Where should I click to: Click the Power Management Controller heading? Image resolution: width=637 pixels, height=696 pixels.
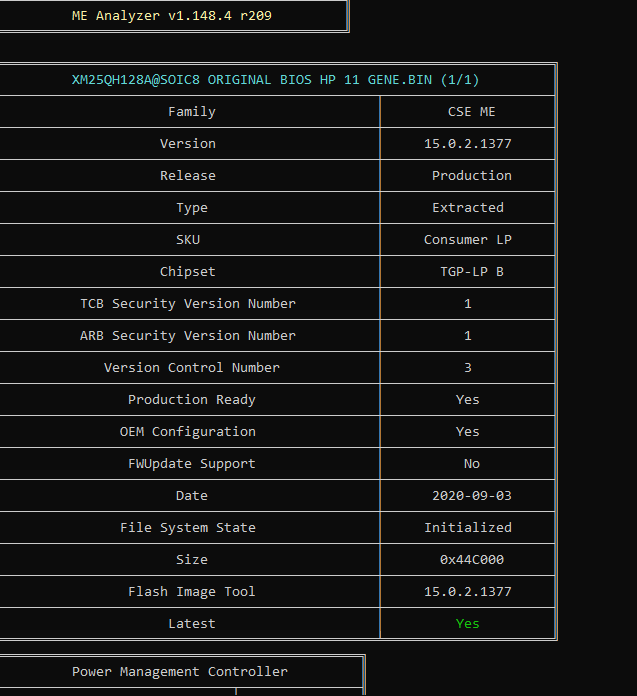pos(180,671)
